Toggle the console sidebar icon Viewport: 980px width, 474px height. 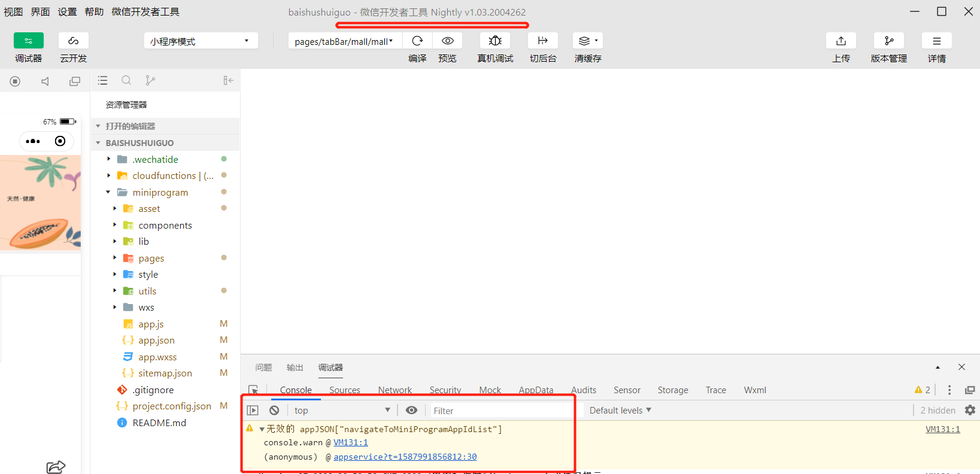(253, 411)
